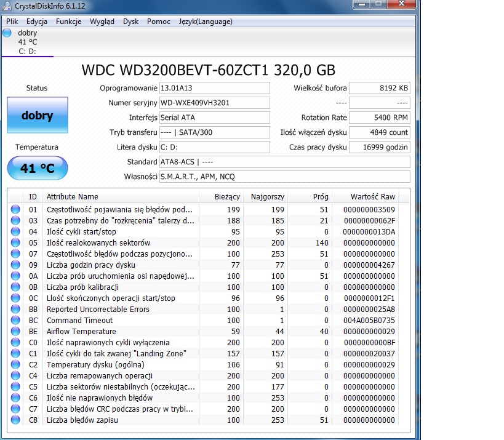The image size is (504, 440).
Task: Select the C: D: disk tab at top
Action: click(x=27, y=42)
